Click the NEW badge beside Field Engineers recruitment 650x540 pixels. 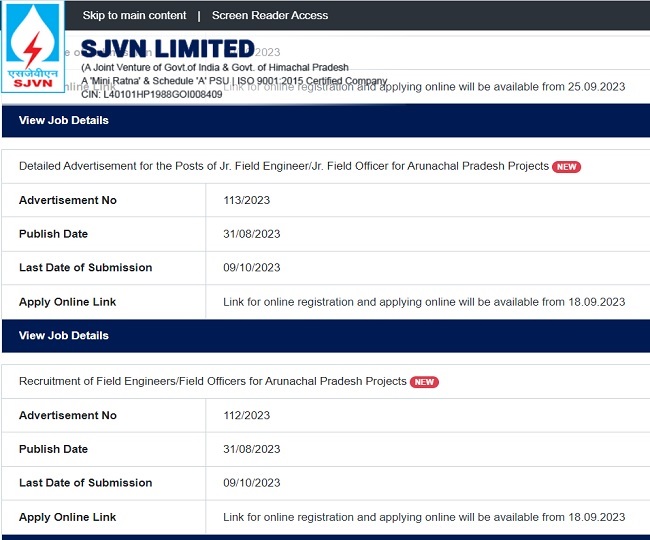tap(425, 382)
